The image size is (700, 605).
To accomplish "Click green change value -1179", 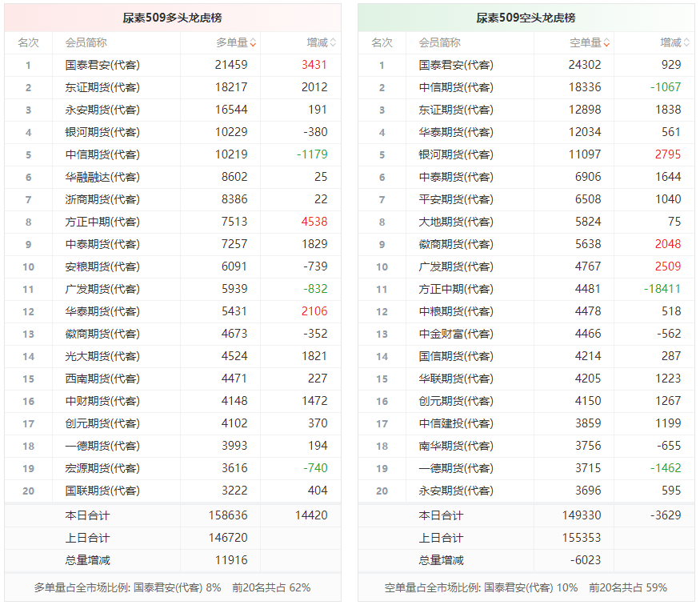I will point(312,154).
